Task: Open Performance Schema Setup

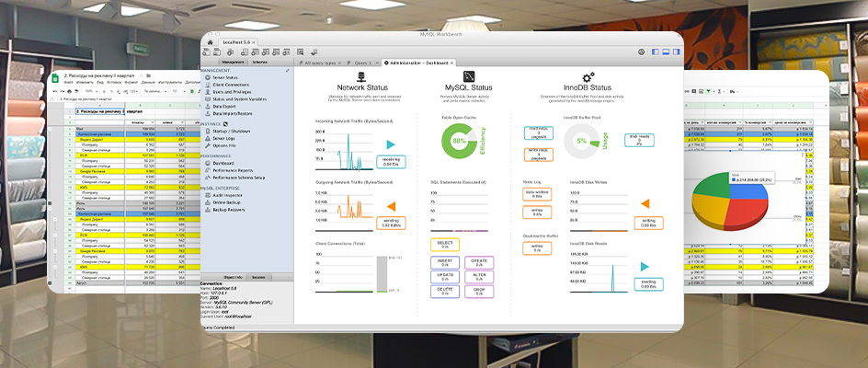Action: pyautogui.click(x=234, y=178)
